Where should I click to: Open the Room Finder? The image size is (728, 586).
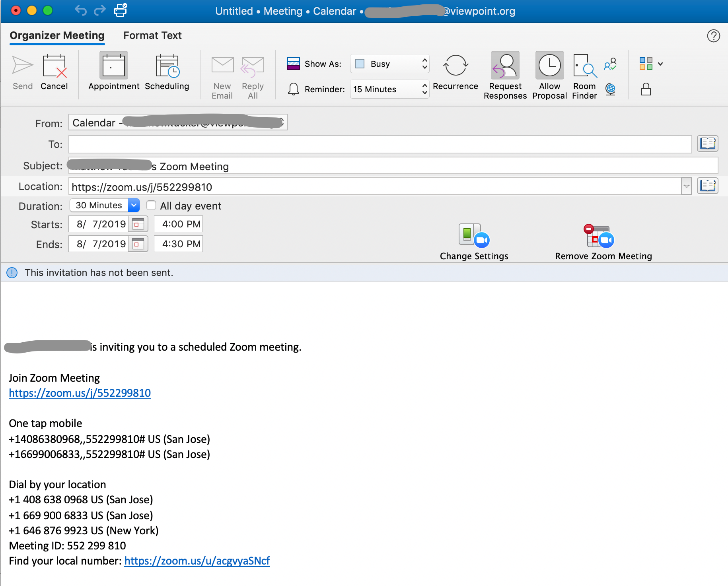click(x=585, y=66)
